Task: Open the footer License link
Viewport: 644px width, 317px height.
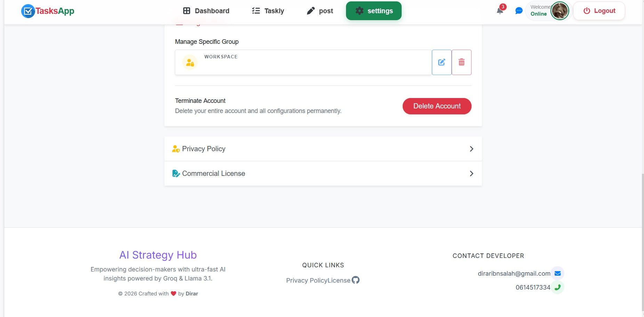Action: point(339,281)
